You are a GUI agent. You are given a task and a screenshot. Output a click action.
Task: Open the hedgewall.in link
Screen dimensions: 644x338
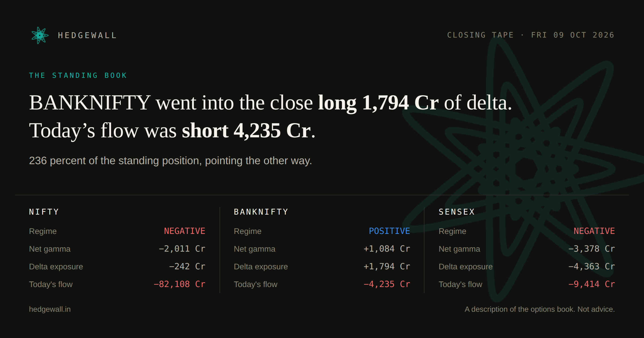tap(50, 309)
